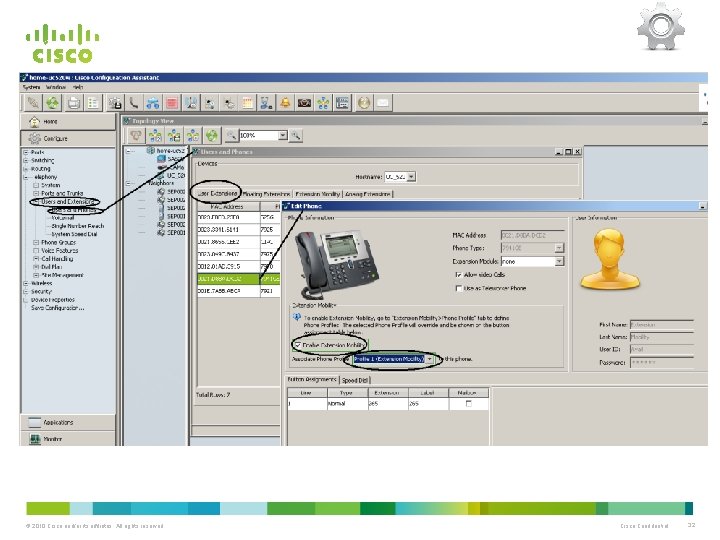
Task: Open the Window menu
Action: [56, 87]
